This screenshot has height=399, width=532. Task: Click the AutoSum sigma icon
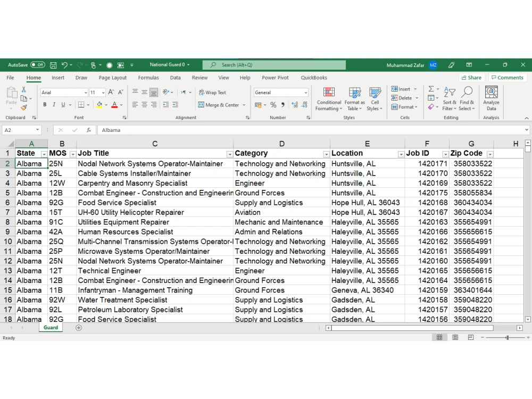point(431,89)
